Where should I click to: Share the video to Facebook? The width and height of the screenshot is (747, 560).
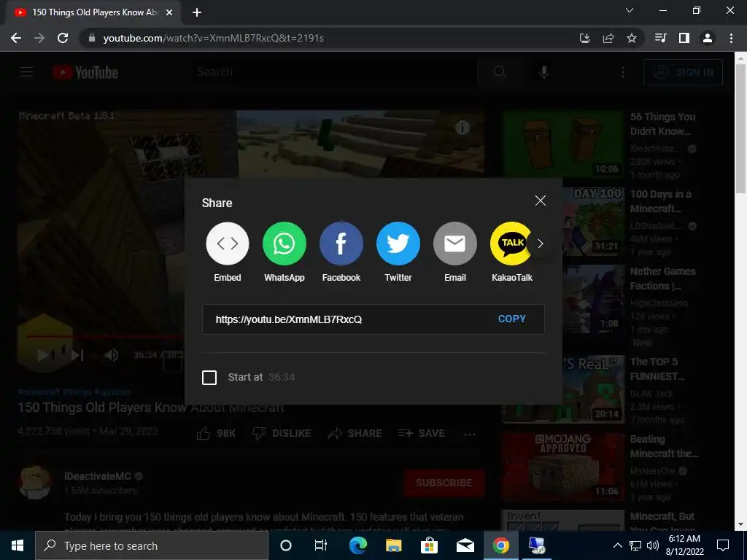[x=341, y=244]
